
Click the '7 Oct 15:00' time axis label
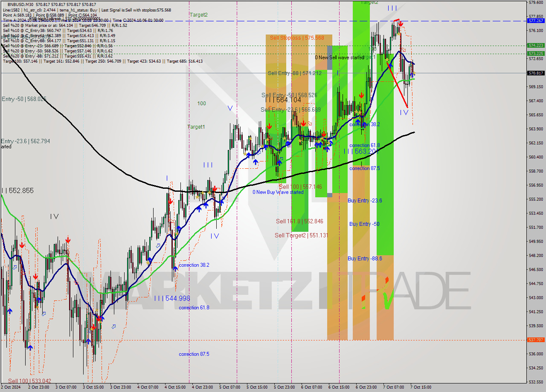[421, 387]
